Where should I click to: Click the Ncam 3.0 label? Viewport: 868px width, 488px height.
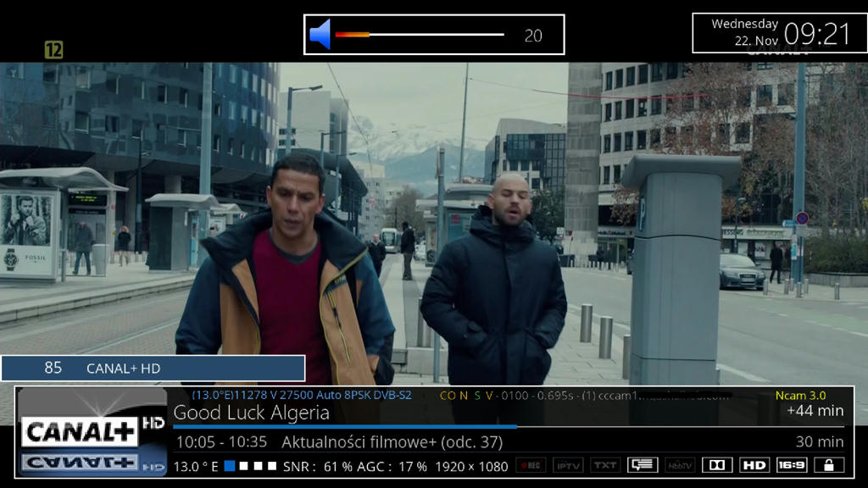[800, 395]
